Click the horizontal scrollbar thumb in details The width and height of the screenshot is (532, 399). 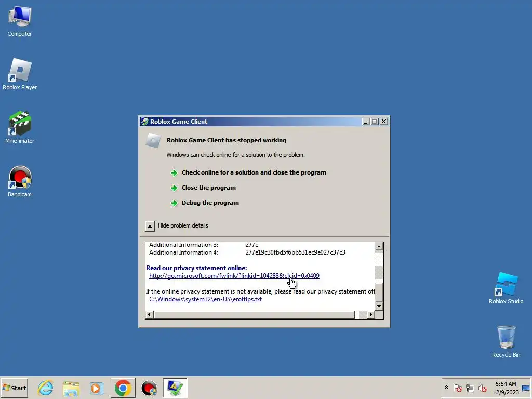254,315
